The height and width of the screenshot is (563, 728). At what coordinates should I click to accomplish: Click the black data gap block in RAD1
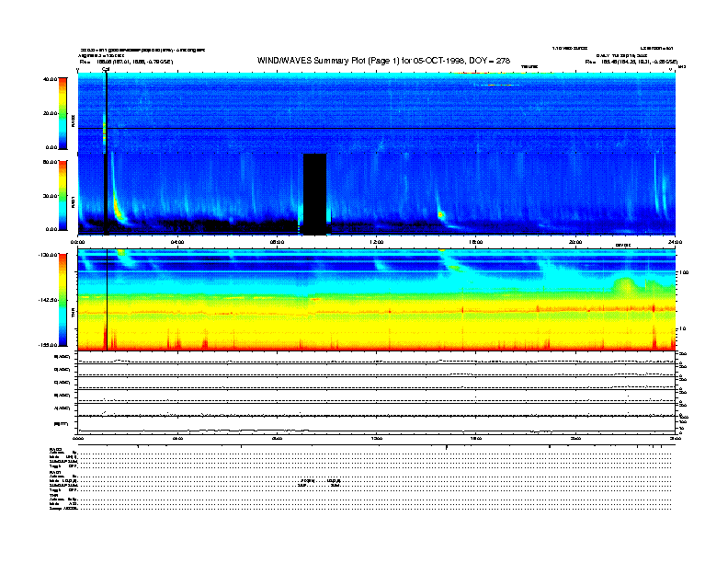point(314,194)
